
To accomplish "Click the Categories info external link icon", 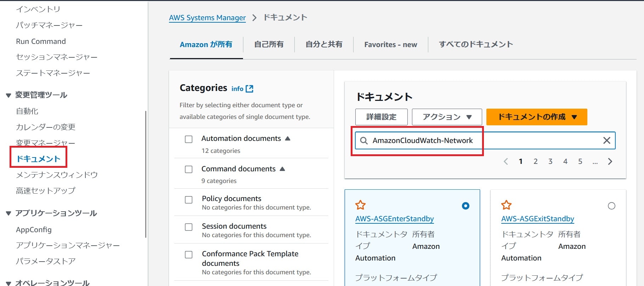I will tap(249, 88).
